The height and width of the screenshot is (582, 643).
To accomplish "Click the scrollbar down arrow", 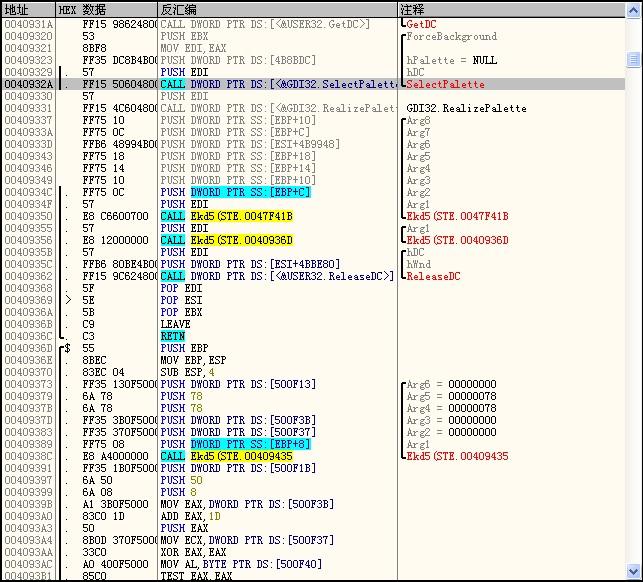I will pyautogui.click(x=634, y=573).
